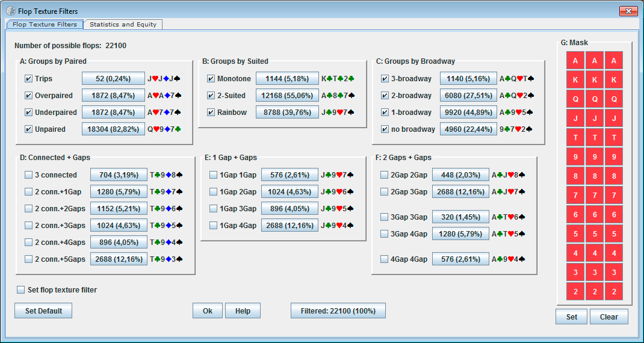Viewport: 644px width, 343px height.
Task: Select the middle King mask card
Action: click(x=595, y=79)
